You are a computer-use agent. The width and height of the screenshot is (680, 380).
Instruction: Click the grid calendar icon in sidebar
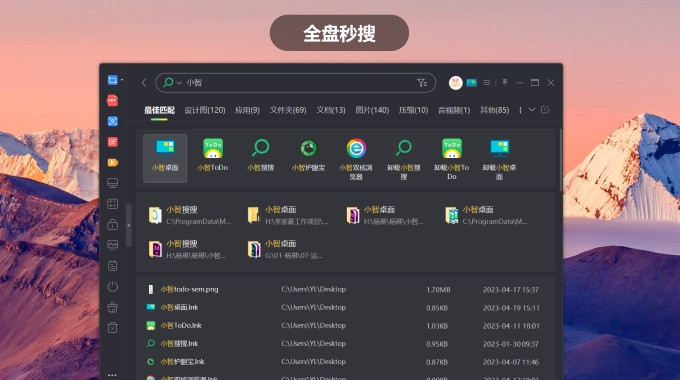(112, 204)
